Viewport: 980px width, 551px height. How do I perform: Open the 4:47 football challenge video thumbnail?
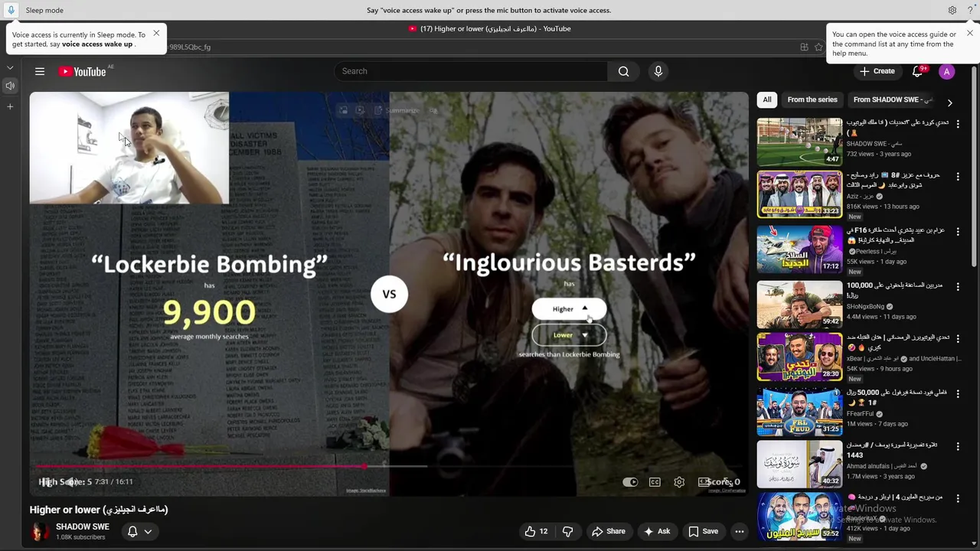799,142
